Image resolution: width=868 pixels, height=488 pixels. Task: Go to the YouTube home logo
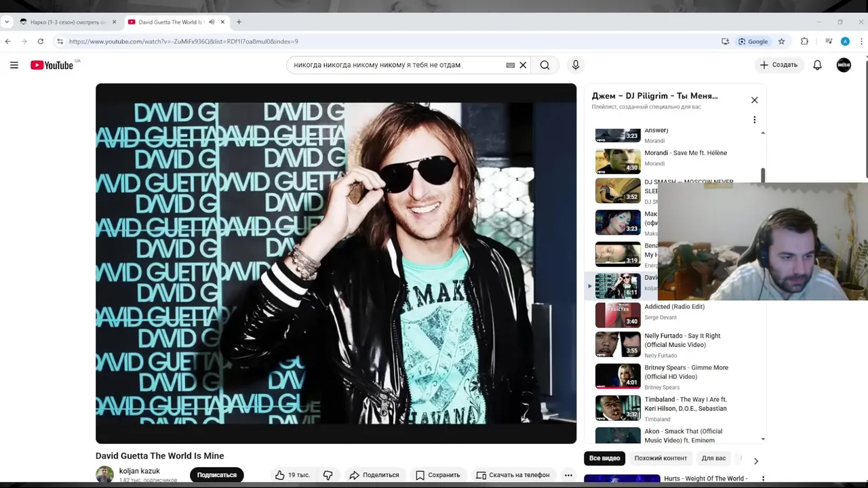(x=52, y=65)
